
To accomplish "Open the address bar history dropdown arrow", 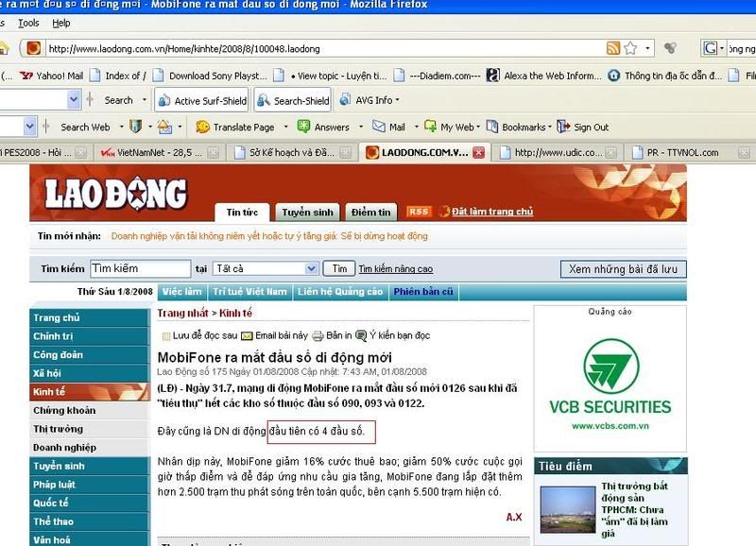I will [647, 48].
